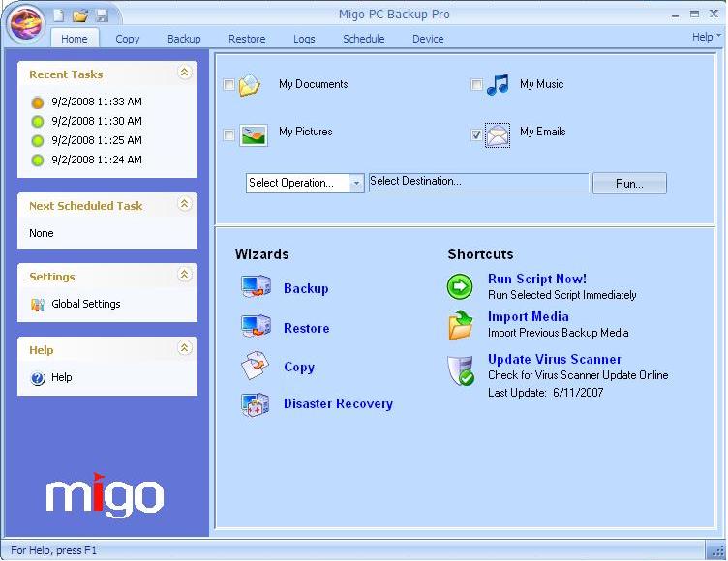This screenshot has height=561, width=728.
Task: Check the My Documents checkbox
Action: click(x=228, y=84)
